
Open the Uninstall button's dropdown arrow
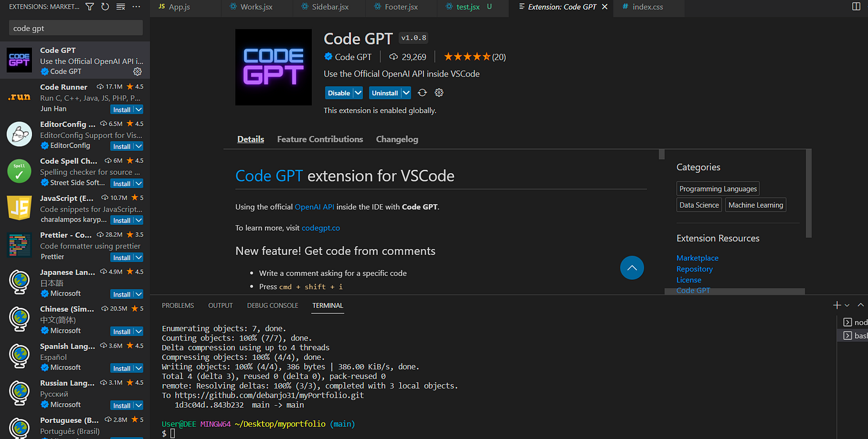405,92
